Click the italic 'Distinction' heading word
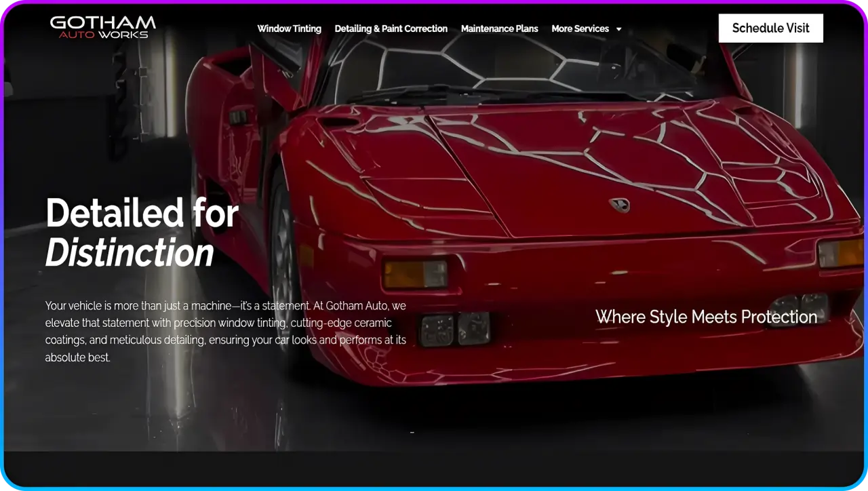 click(x=130, y=253)
